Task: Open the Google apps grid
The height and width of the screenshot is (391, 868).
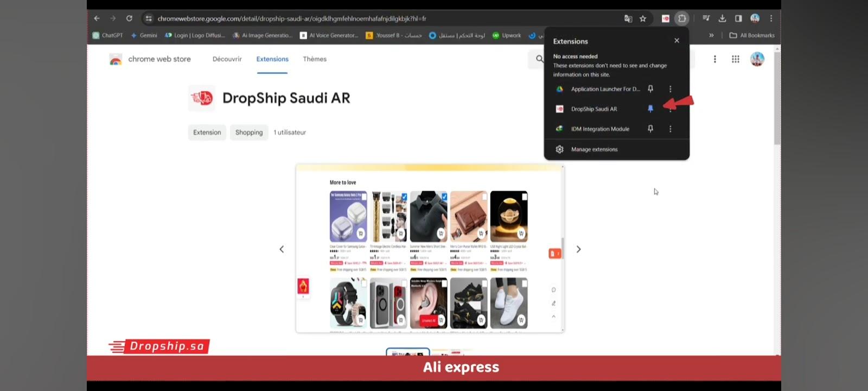Action: pyautogui.click(x=735, y=59)
